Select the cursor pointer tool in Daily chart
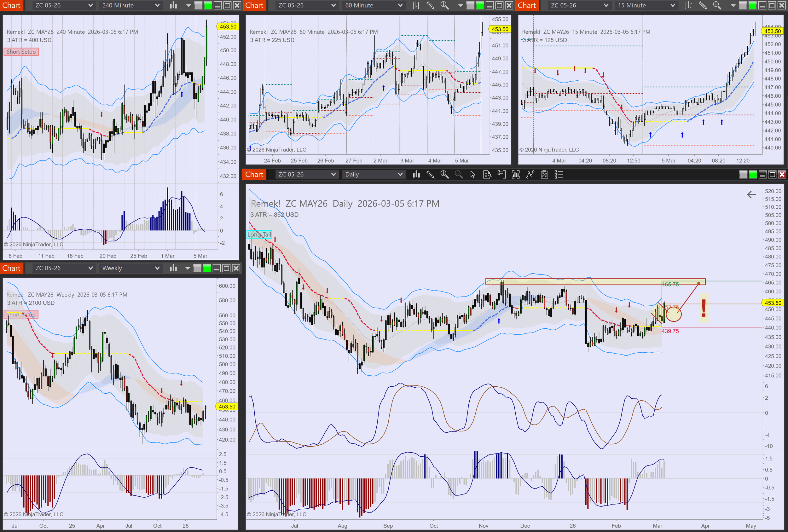The width and height of the screenshot is (788, 532). 473,175
